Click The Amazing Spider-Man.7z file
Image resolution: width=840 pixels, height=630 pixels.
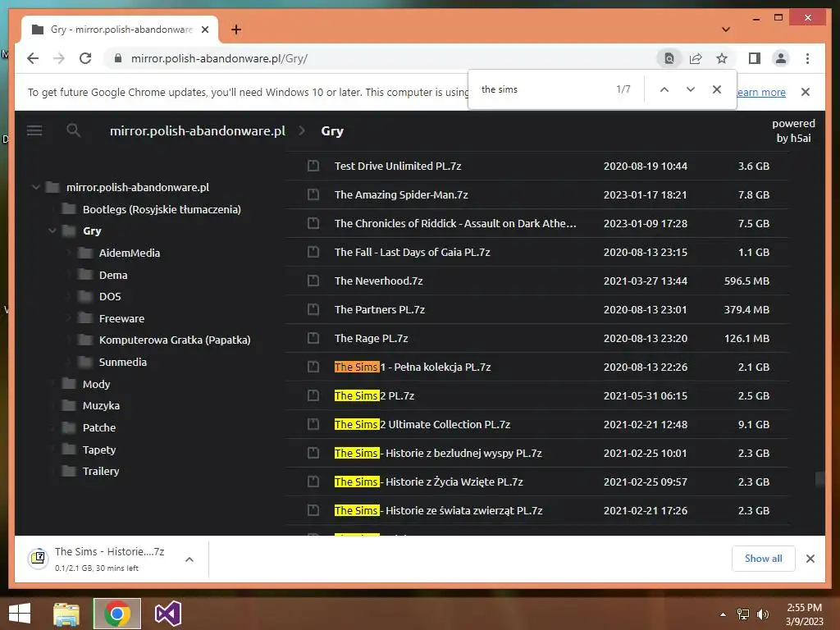click(401, 195)
